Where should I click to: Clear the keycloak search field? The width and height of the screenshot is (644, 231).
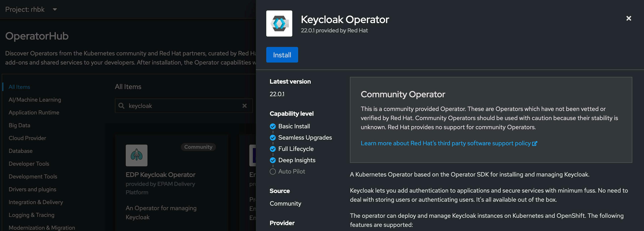(x=245, y=106)
